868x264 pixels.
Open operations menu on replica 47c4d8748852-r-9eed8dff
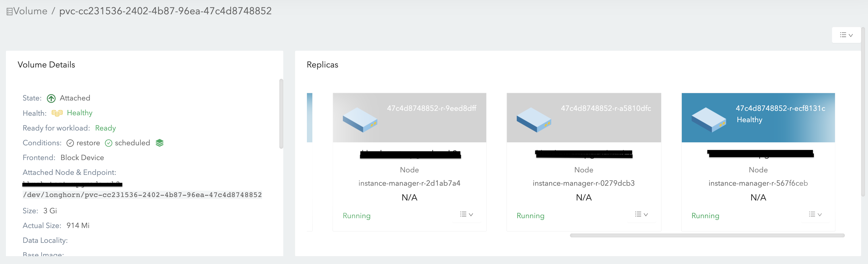466,214
